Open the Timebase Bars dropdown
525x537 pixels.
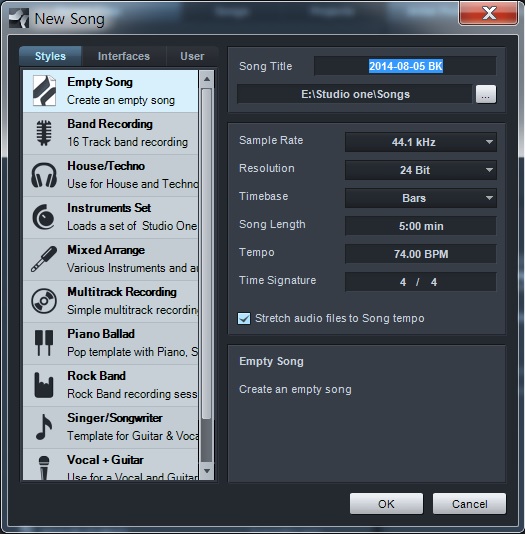pos(421,198)
